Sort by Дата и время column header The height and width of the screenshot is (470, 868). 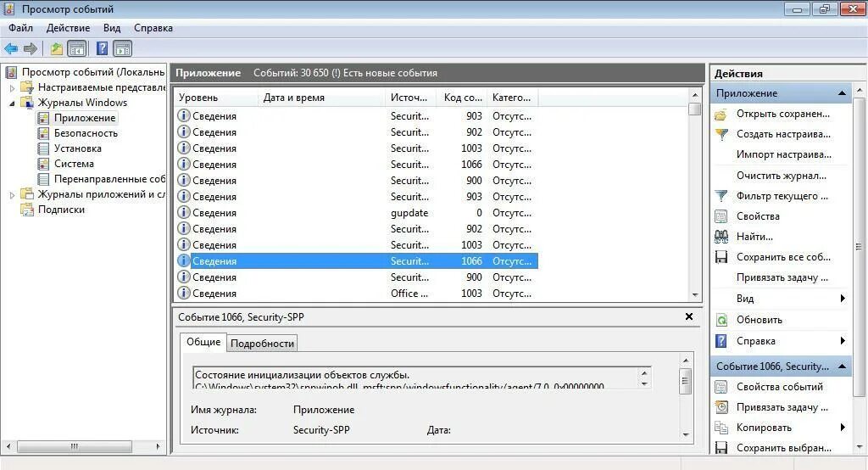point(321,98)
